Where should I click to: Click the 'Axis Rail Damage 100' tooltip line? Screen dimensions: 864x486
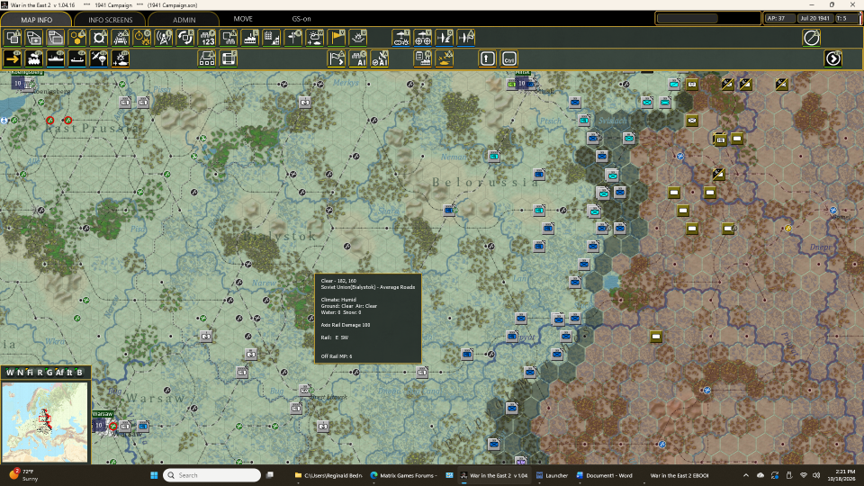(345, 325)
